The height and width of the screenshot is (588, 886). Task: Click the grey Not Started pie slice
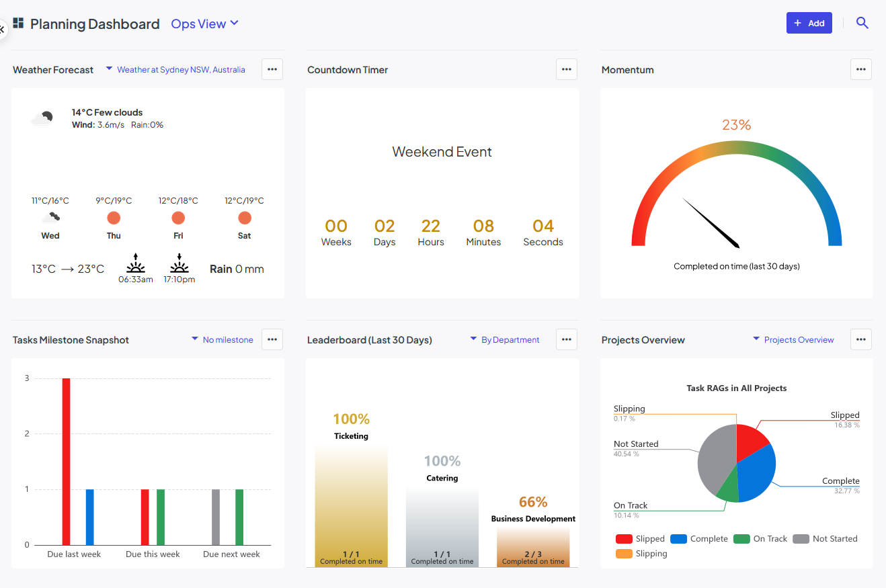tap(715, 458)
